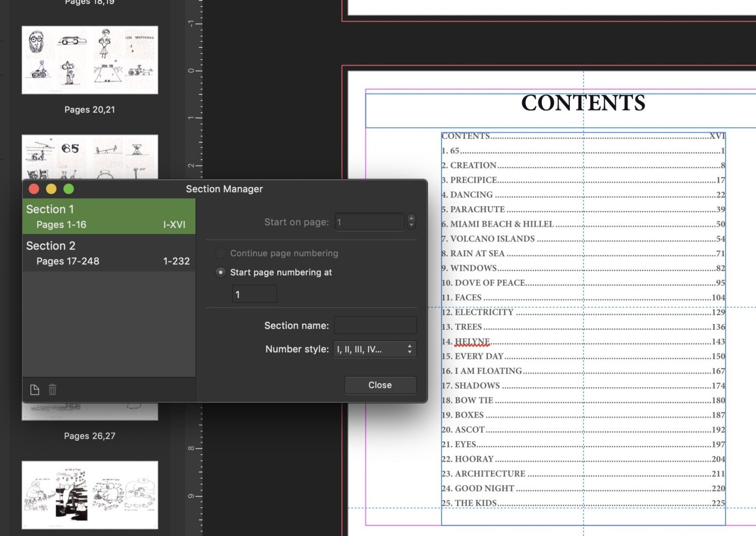The height and width of the screenshot is (536, 756).
Task: Select the Start page numbering at option
Action: tap(221, 272)
